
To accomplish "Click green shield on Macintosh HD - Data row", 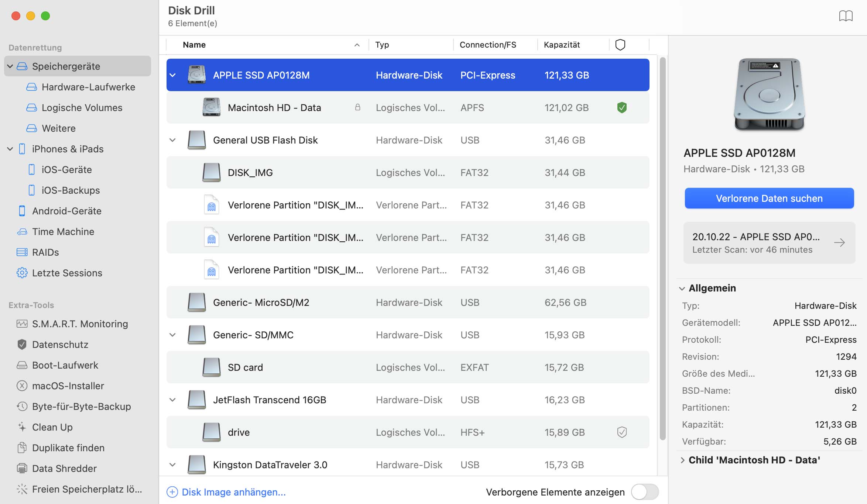I will coord(622,108).
